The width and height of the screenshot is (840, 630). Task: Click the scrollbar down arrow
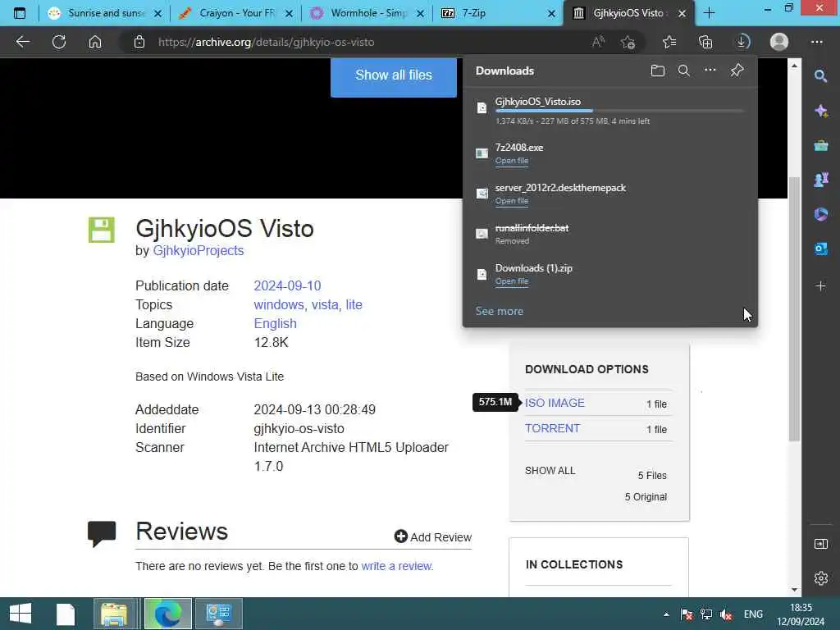794,591
